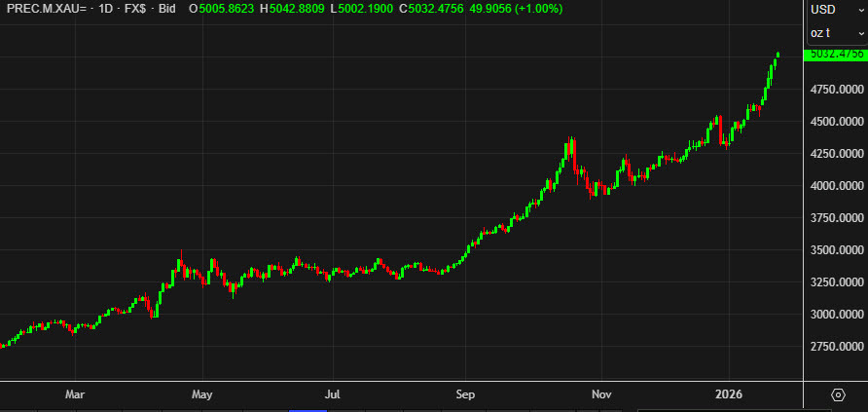This screenshot has width=868, height=412.
Task: Select the Mar label on time axis
Action: pos(75,394)
